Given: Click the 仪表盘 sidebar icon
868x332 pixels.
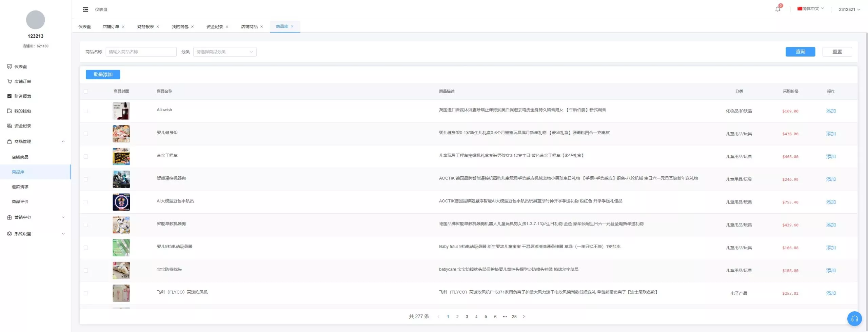Looking at the screenshot, I should [x=9, y=67].
